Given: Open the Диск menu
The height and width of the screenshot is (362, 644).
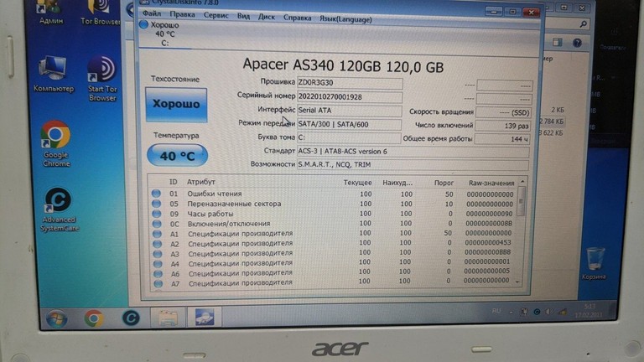Looking at the screenshot, I should (266, 17).
